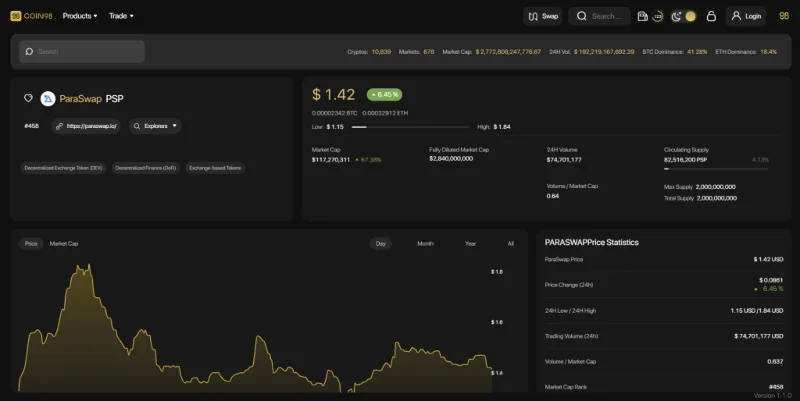Click the Cryptos count 10,839
This screenshot has height=401, width=800.
[x=381, y=52]
